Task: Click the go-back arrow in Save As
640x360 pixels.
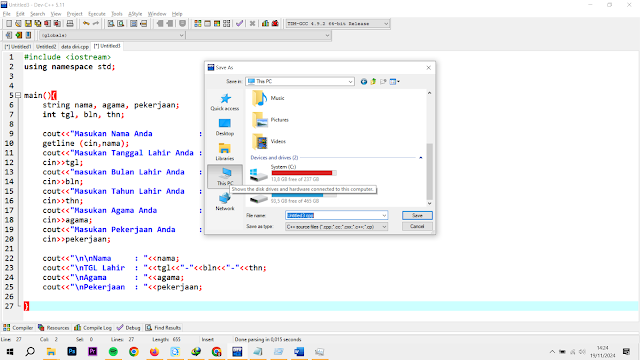Action: 364,82
